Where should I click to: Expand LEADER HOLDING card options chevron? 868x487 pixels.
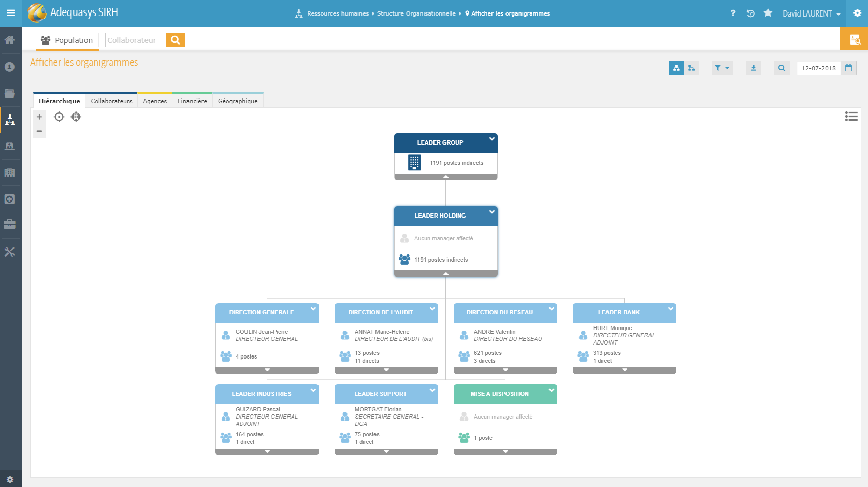pyautogui.click(x=491, y=212)
